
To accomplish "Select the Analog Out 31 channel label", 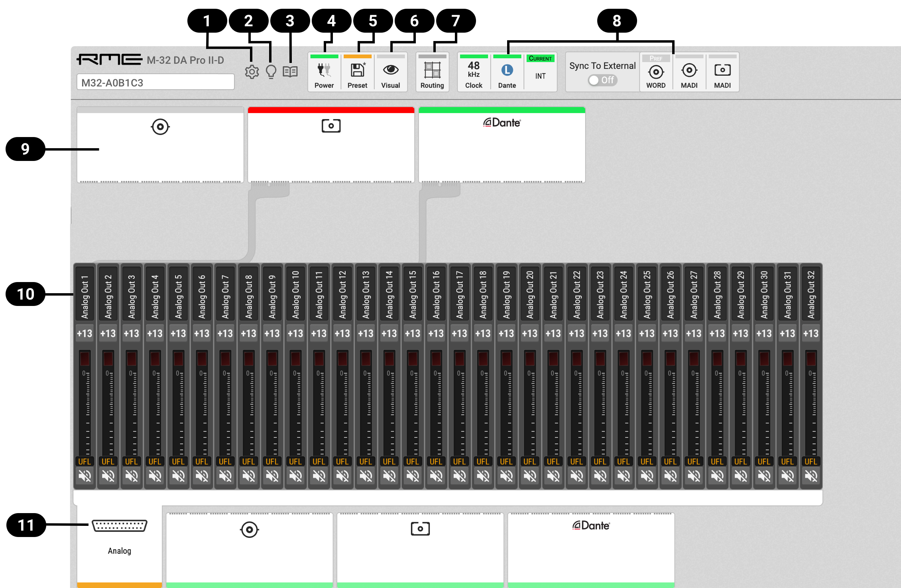I will click(788, 294).
